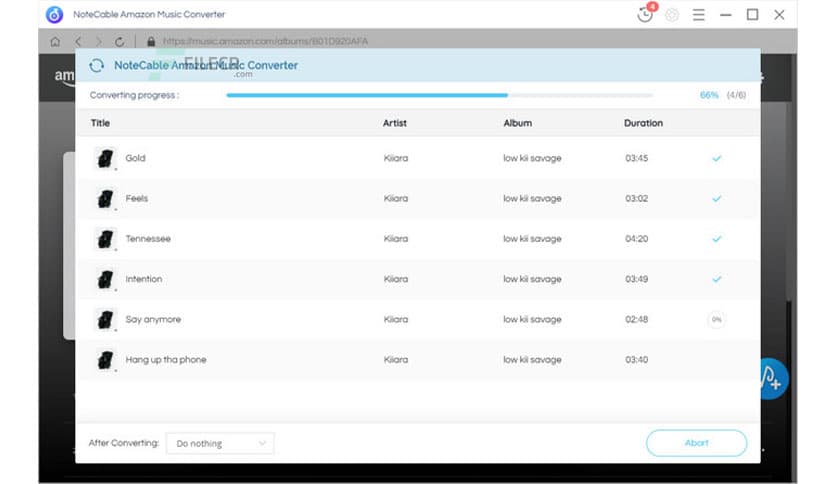This screenshot has width=836, height=484.
Task: Select the 'Hang up tha phone' track title
Action: pyautogui.click(x=166, y=360)
